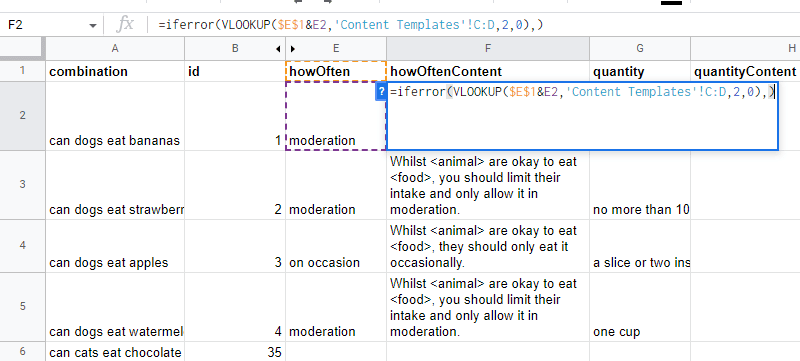Screen dimensions: 800x361
Task: Click the fx function icon
Action: 125,24
